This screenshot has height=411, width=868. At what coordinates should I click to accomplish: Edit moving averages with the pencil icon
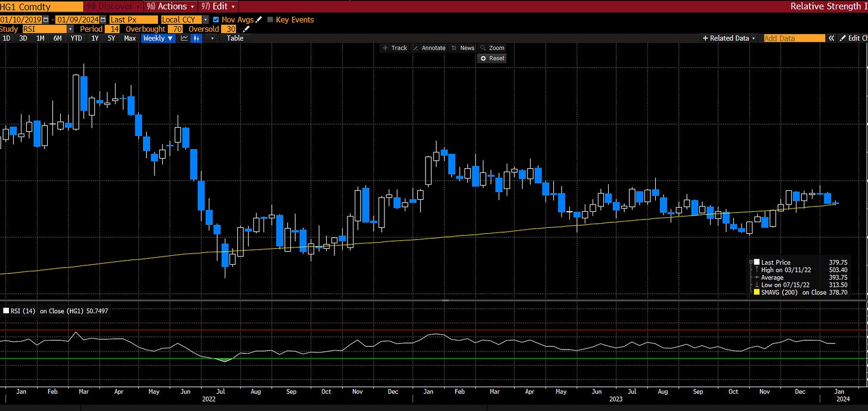coord(259,20)
